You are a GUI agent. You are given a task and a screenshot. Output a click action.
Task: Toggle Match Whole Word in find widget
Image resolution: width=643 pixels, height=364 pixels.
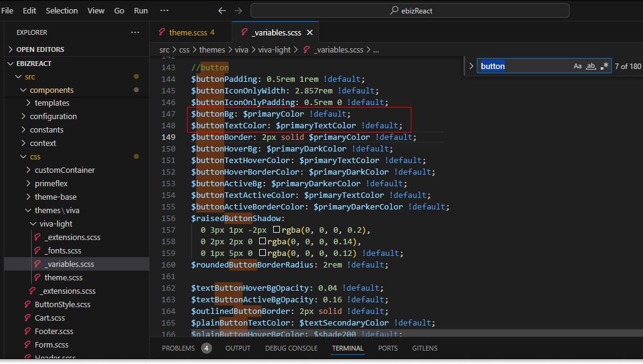pyautogui.click(x=590, y=66)
